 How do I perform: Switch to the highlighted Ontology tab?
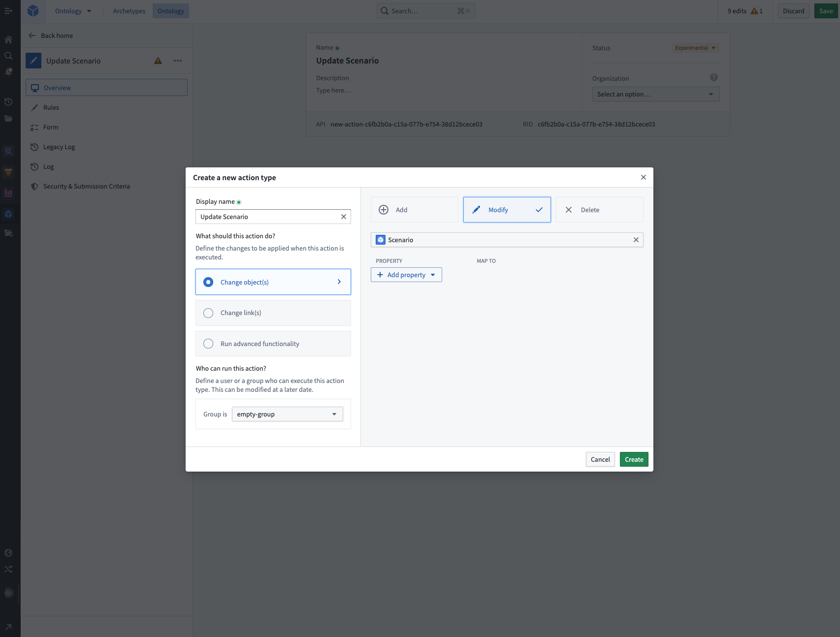point(171,11)
